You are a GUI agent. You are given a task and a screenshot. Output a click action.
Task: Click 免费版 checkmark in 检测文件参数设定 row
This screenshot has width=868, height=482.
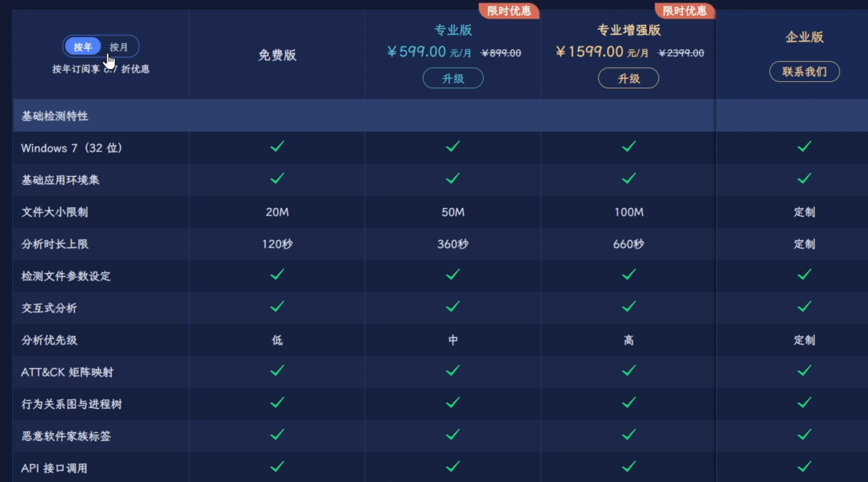pyautogui.click(x=277, y=275)
